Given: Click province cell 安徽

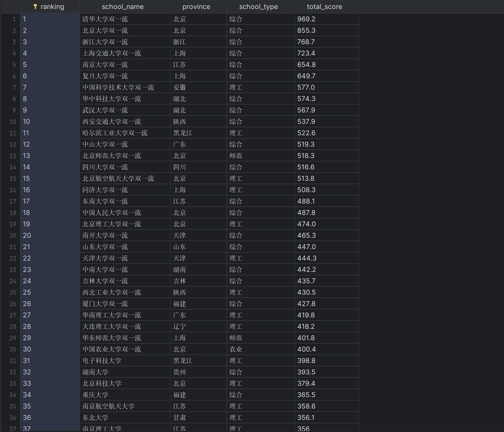Looking at the screenshot, I should click(x=198, y=87).
